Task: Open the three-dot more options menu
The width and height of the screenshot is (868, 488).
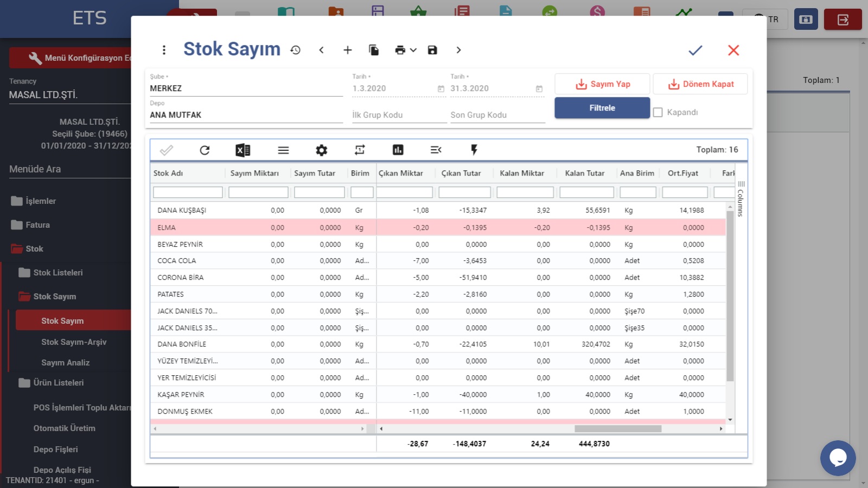Action: (x=164, y=50)
